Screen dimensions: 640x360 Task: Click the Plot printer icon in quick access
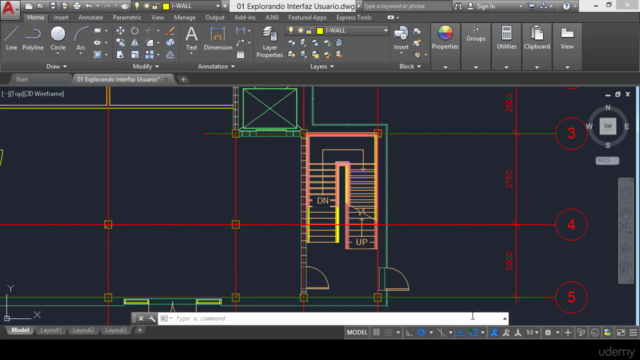[77, 6]
